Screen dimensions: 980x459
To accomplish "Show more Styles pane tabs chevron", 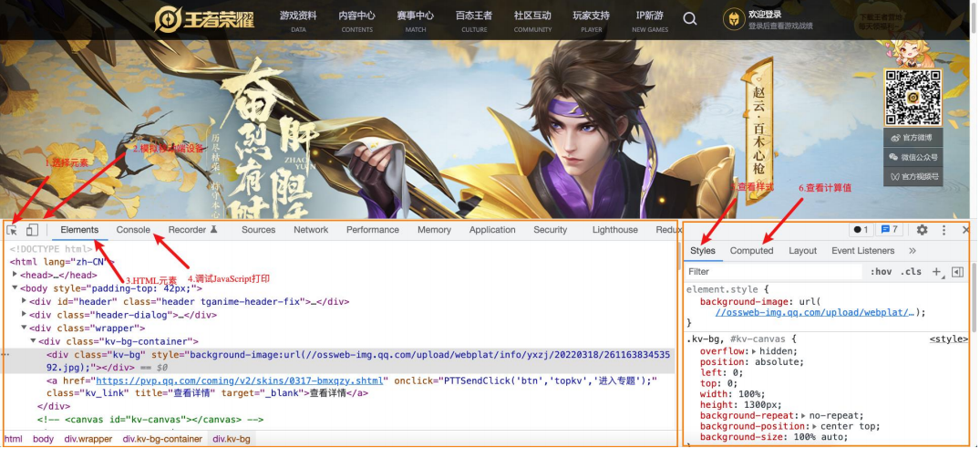I will [x=912, y=251].
